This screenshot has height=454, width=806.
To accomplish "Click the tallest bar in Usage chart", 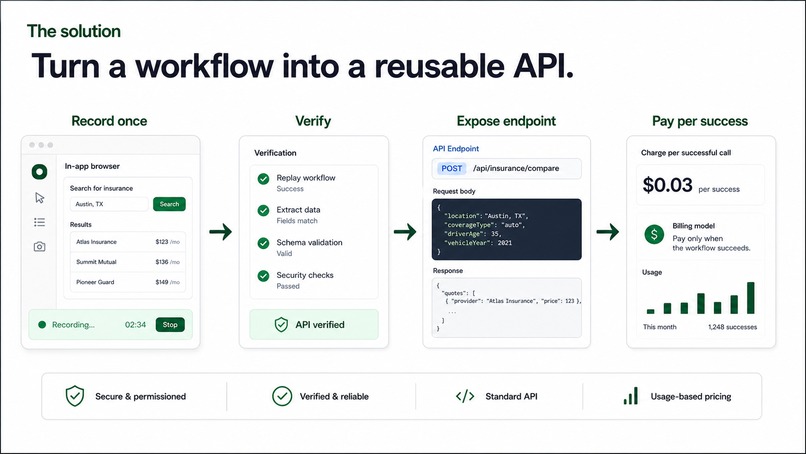I will [750, 298].
